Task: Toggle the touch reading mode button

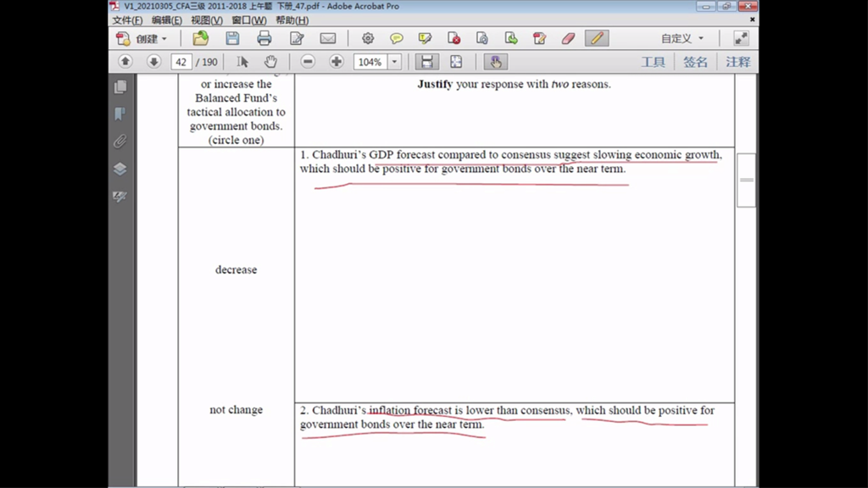Action: click(495, 62)
